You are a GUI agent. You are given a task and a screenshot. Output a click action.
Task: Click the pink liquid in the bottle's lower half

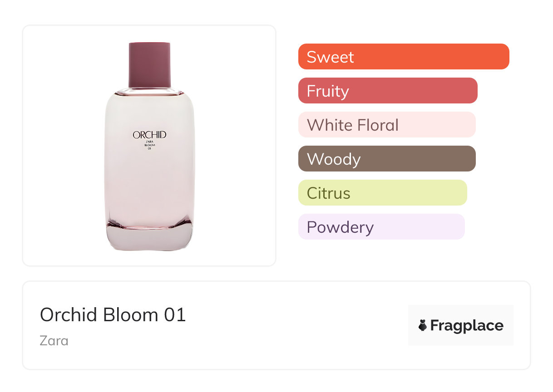pos(149,191)
